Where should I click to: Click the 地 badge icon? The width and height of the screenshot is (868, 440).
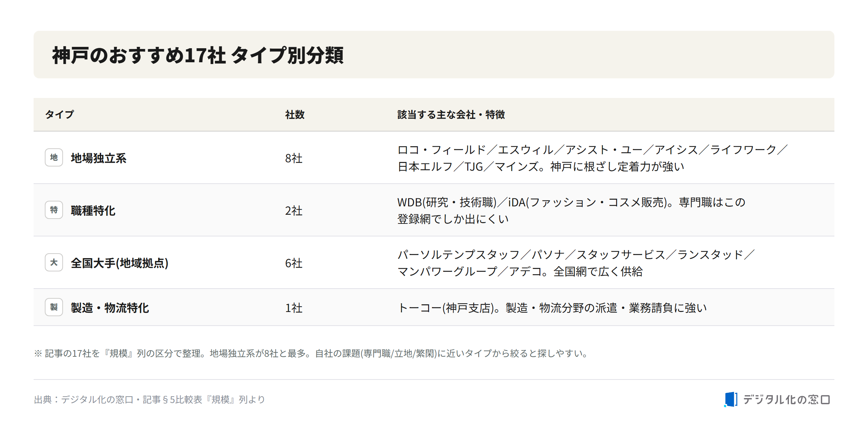tap(54, 157)
